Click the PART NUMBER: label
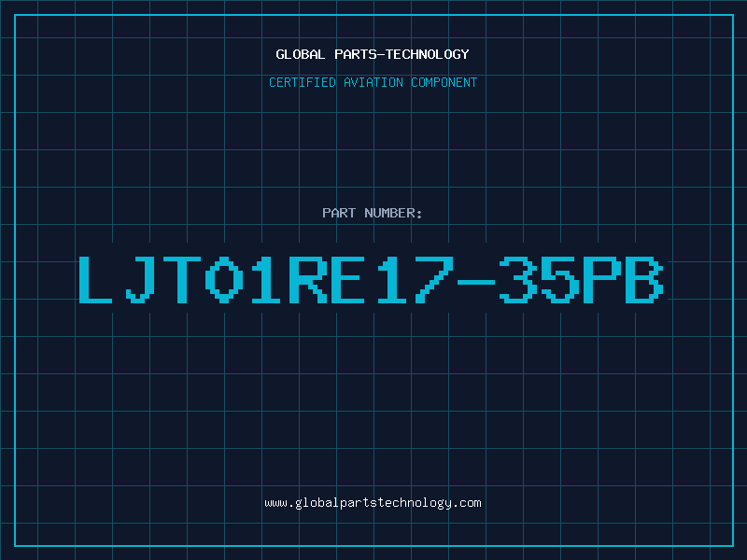Viewport: 747px width, 560px height. 372,213
